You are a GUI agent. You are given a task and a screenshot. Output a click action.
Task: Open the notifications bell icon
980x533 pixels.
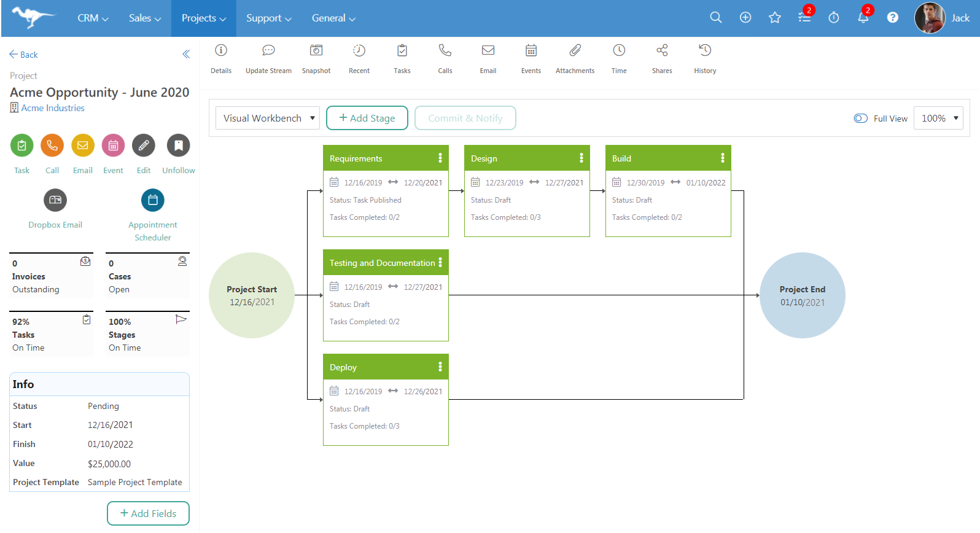[x=863, y=18]
